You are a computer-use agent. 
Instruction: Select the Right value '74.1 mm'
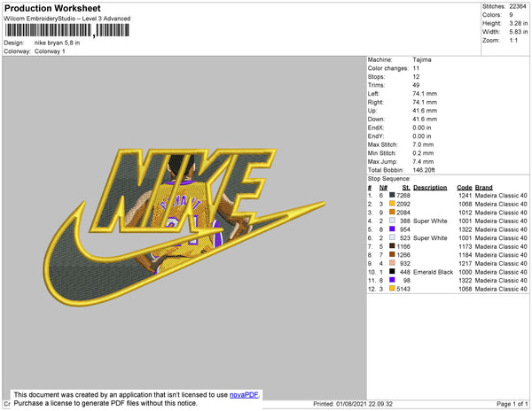pos(425,102)
